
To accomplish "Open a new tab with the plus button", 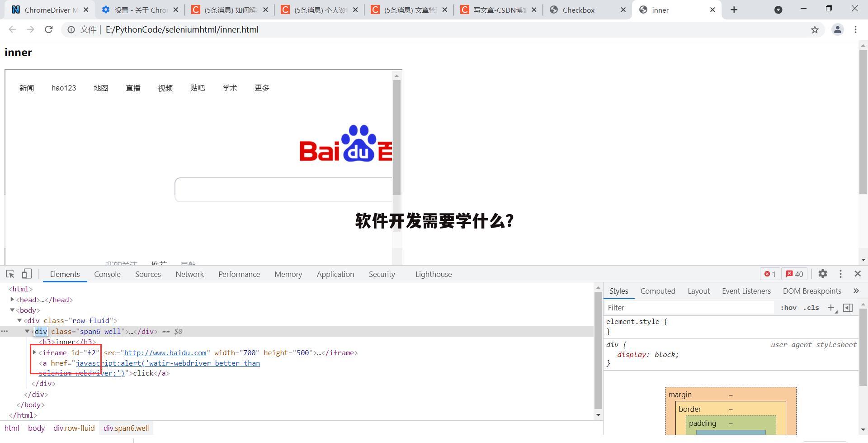I will tap(734, 10).
